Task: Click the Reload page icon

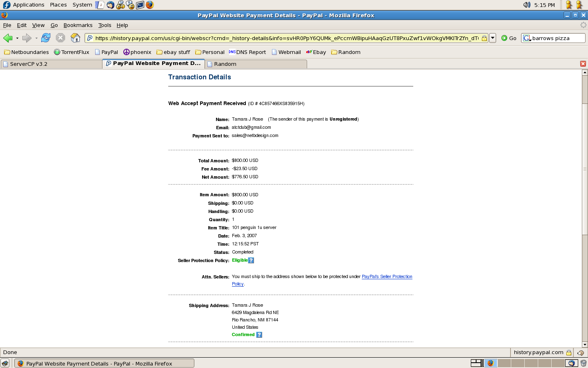Action: point(46,38)
